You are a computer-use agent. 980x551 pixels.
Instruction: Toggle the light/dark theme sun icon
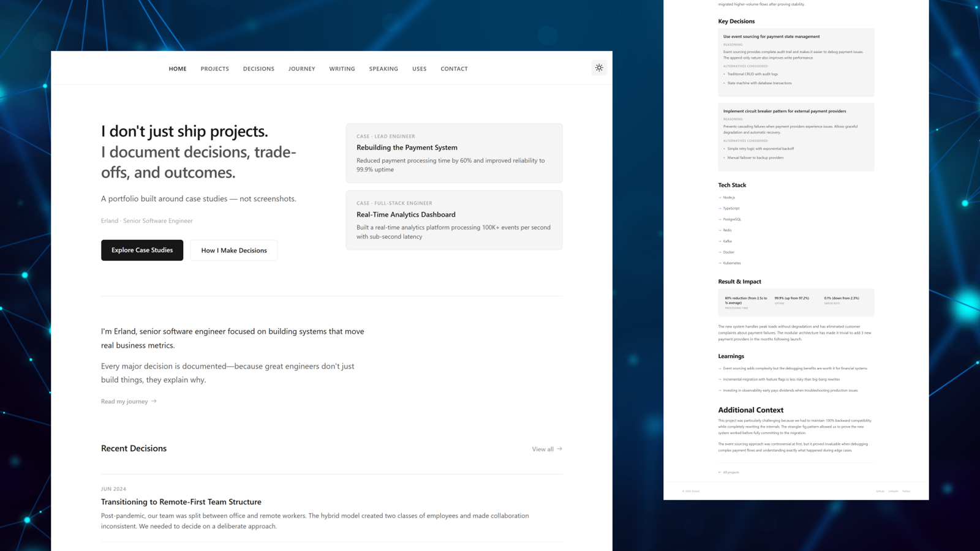click(x=599, y=68)
